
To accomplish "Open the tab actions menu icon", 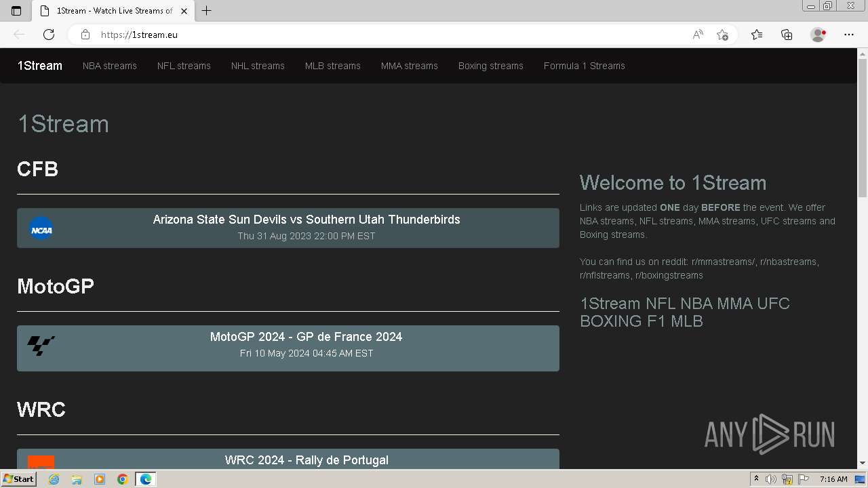I will 16,11.
